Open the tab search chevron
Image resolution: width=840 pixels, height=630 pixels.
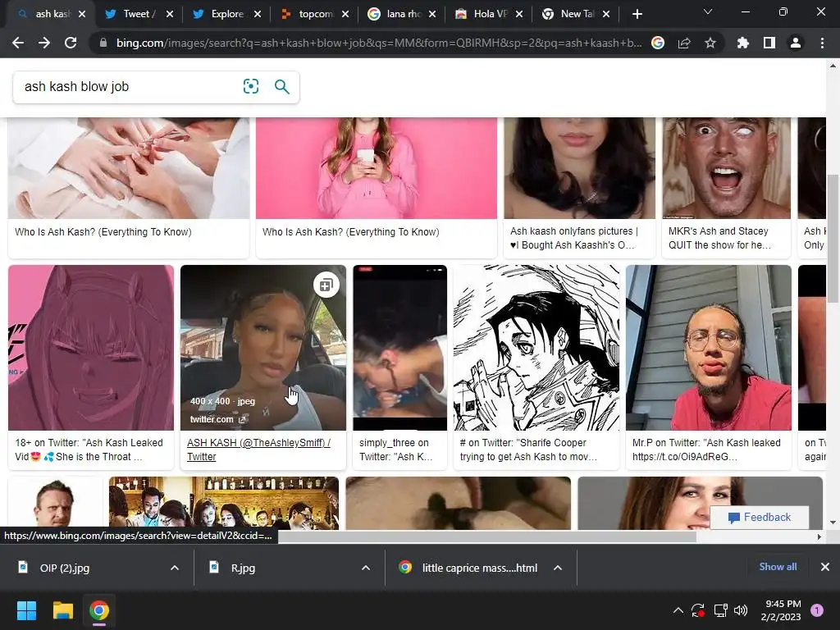[x=708, y=11]
